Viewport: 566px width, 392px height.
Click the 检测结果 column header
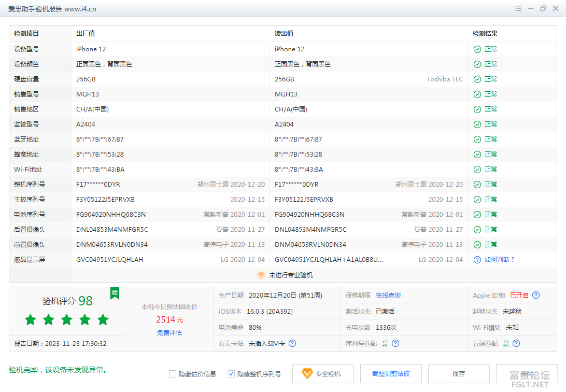point(485,34)
